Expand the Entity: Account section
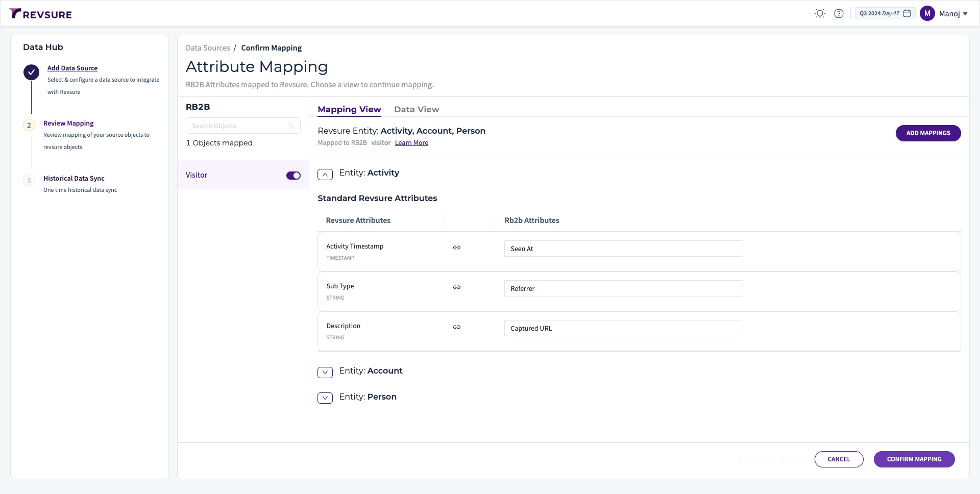Image resolution: width=980 pixels, height=494 pixels. click(x=325, y=373)
